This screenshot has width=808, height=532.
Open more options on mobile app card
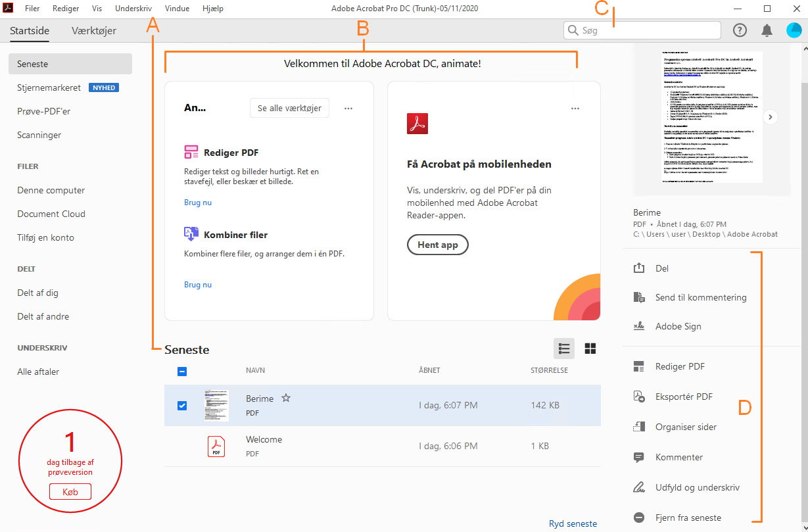pyautogui.click(x=575, y=109)
